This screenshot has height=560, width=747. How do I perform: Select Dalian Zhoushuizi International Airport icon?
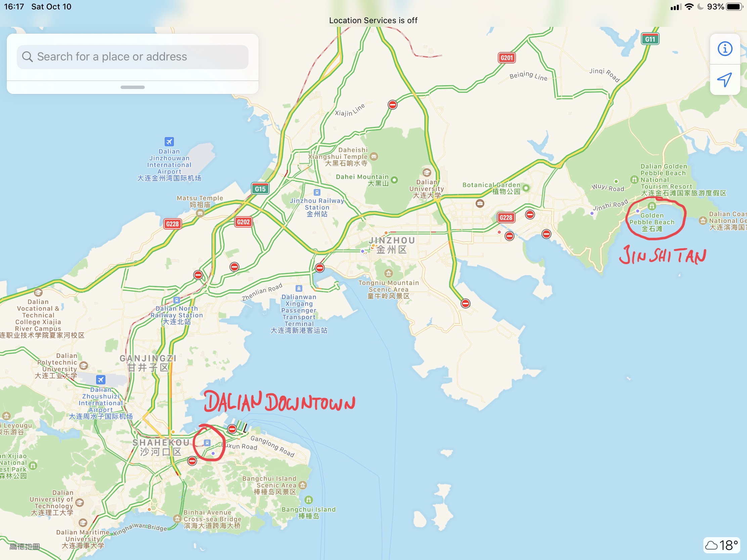click(101, 379)
